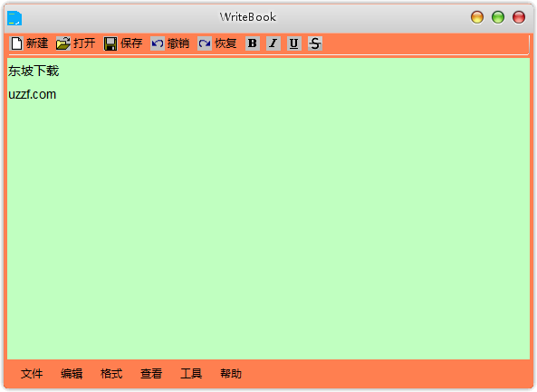The image size is (537, 392).
Task: Toggle Bold formatting button
Action: tap(253, 43)
